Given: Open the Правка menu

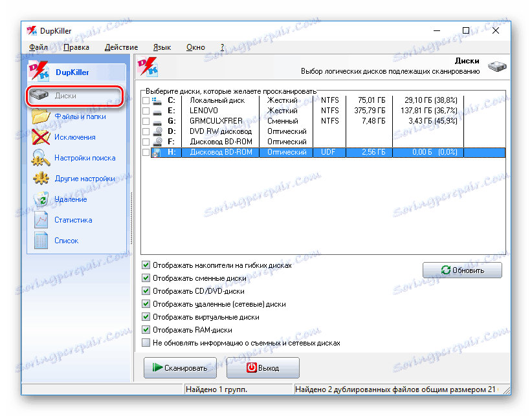Looking at the screenshot, I should point(76,47).
